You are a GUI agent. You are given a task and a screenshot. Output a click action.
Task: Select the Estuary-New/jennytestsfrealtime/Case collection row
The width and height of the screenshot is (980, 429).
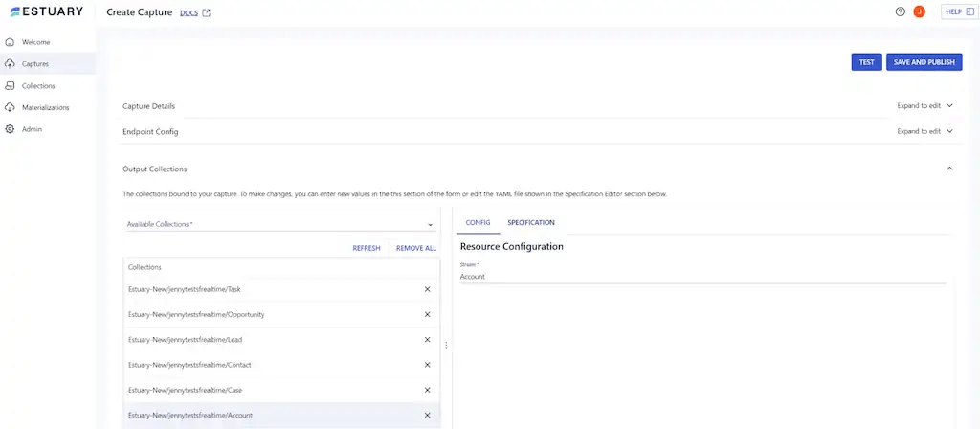pos(282,390)
